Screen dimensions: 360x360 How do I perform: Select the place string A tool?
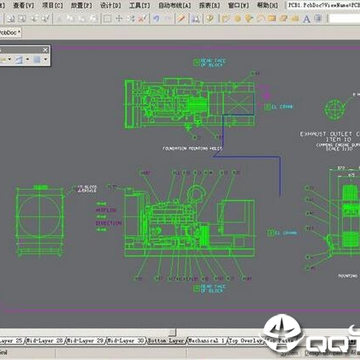click(x=306, y=19)
